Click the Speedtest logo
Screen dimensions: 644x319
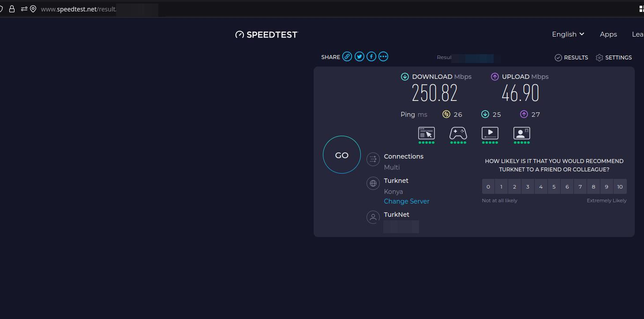267,34
